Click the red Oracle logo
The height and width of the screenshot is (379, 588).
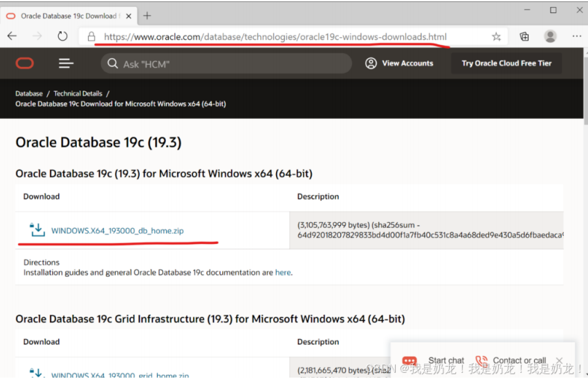click(25, 64)
